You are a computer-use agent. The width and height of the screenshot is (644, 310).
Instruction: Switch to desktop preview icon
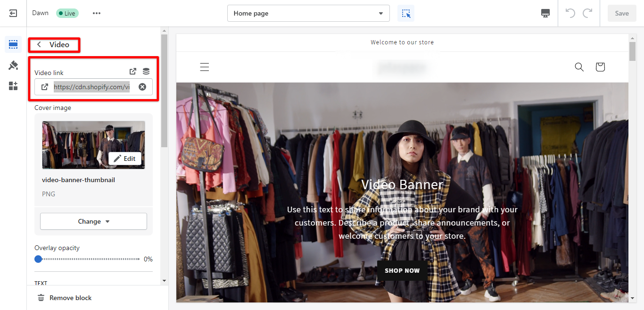545,13
